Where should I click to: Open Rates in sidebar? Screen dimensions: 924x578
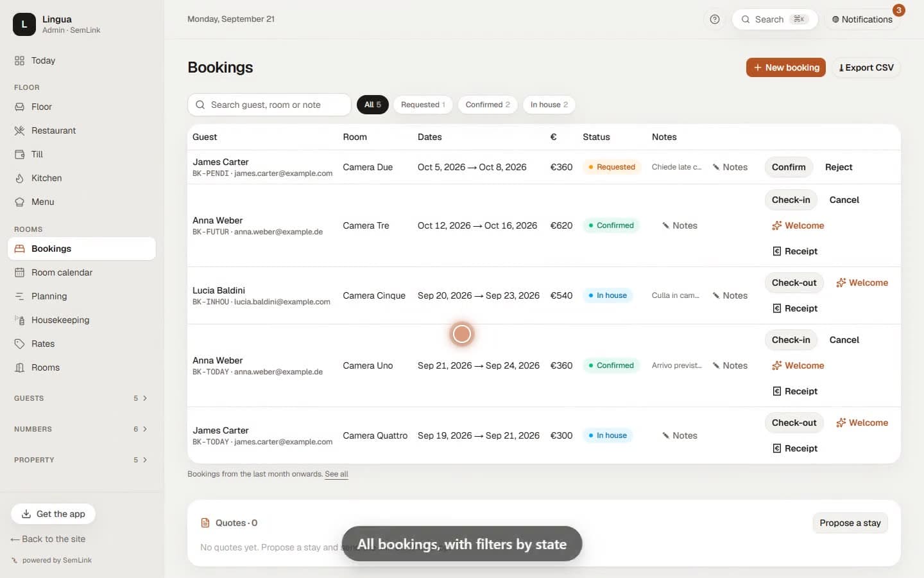pos(81,344)
